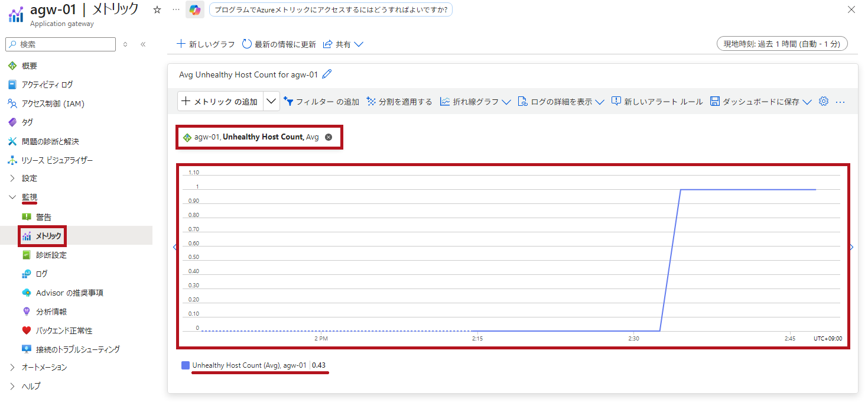Viewport: 868px width, 402px height.
Task: Open アクティビティ ログ in the sidebar
Action: click(47, 85)
